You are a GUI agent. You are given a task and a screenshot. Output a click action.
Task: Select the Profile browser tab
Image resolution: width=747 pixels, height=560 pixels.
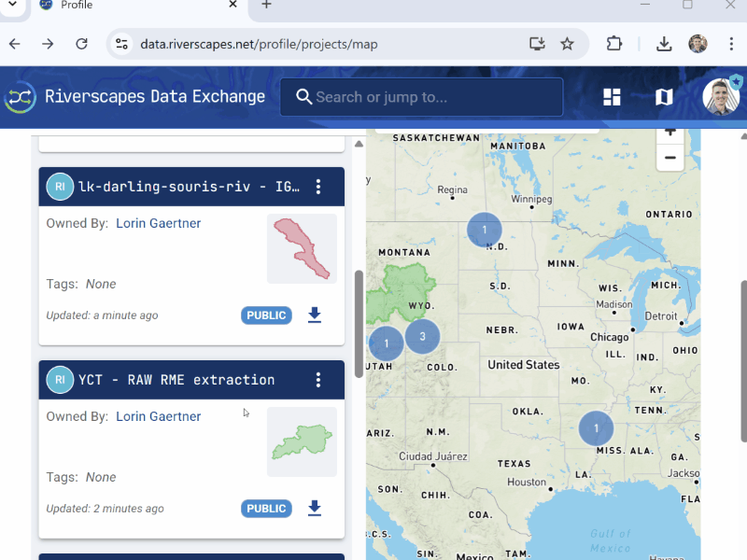[x=75, y=7]
